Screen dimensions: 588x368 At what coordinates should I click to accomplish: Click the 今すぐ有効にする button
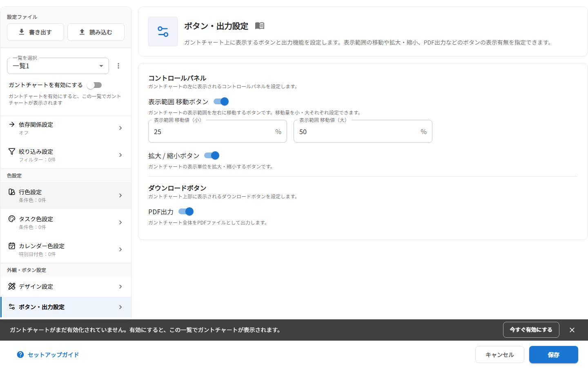[531, 330]
